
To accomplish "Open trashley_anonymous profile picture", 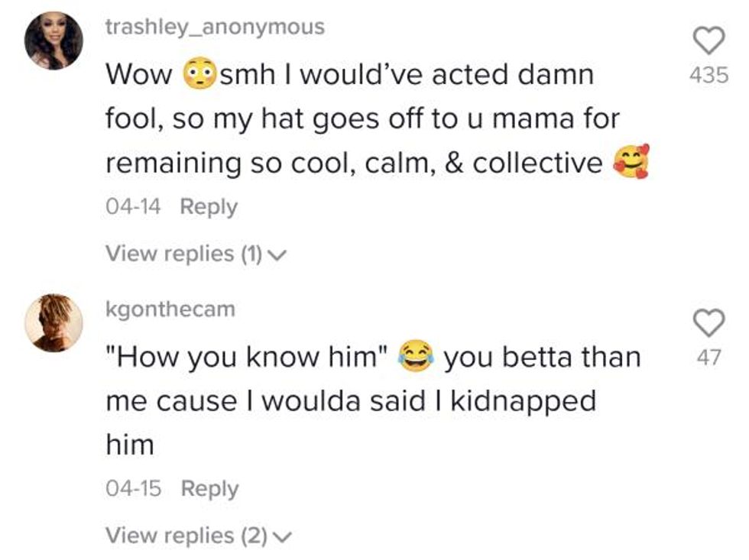I will tap(53, 42).
